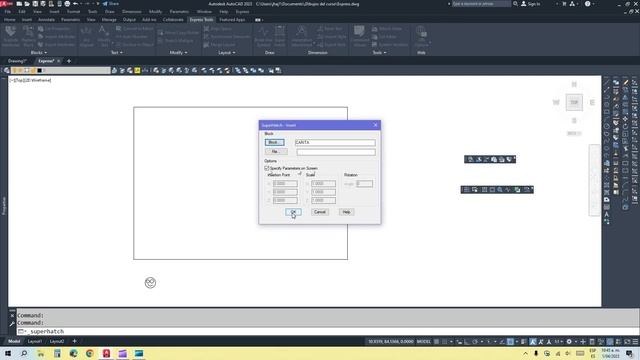Open command line customize wrench icon
The width and height of the screenshot is (640, 360).
[12, 324]
